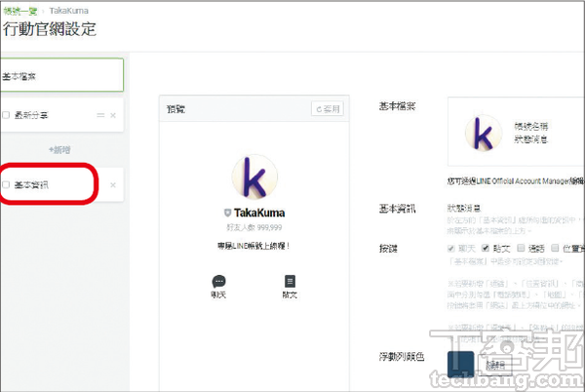Select the 基本資訊 section row
Image resolution: width=585 pixels, height=392 pixels.
[62, 184]
